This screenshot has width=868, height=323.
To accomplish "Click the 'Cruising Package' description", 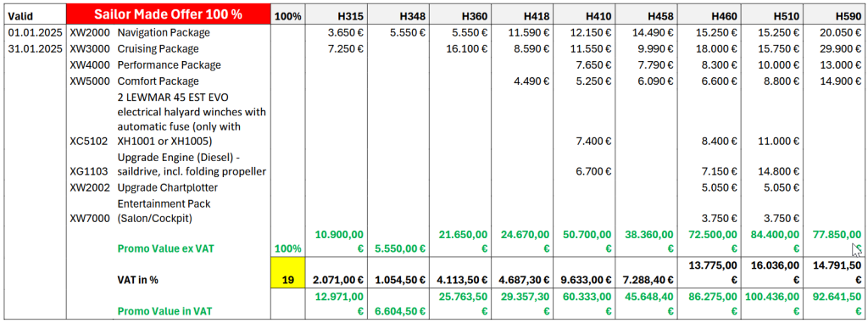I will (158, 49).
